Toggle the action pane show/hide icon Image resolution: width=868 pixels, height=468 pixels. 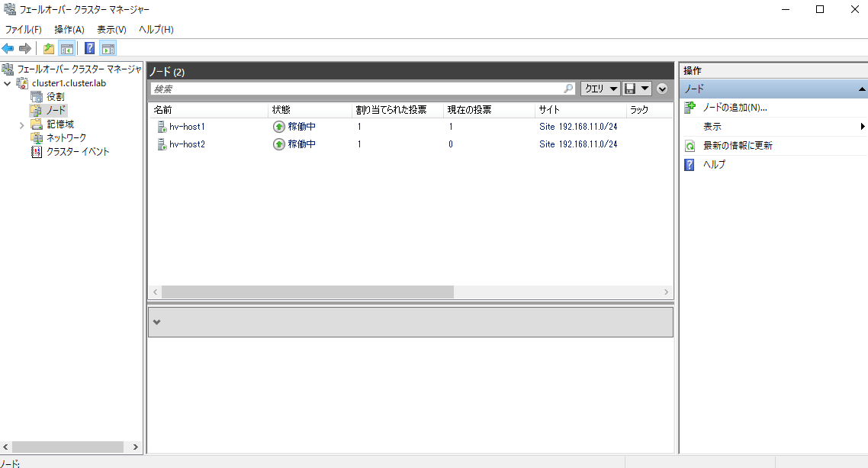point(108,48)
